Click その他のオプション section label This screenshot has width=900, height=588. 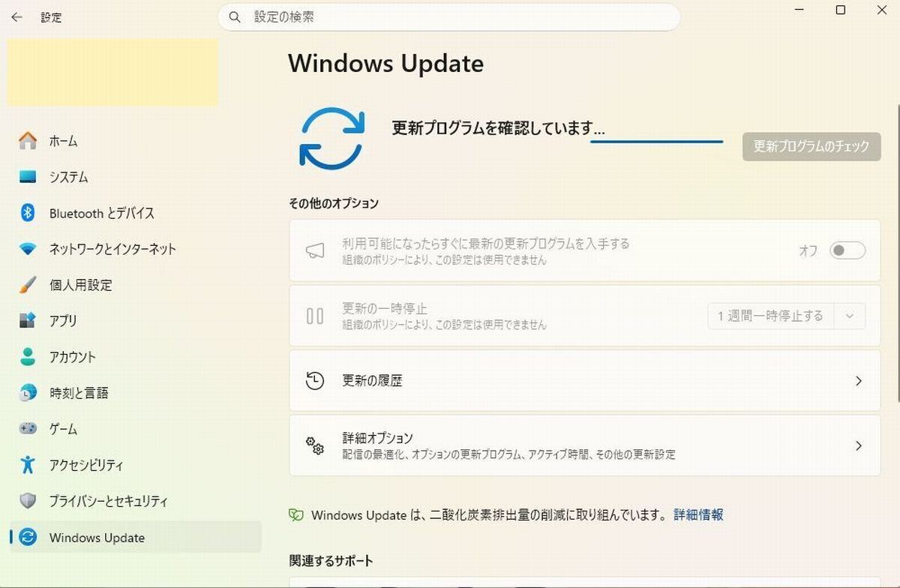coord(334,203)
